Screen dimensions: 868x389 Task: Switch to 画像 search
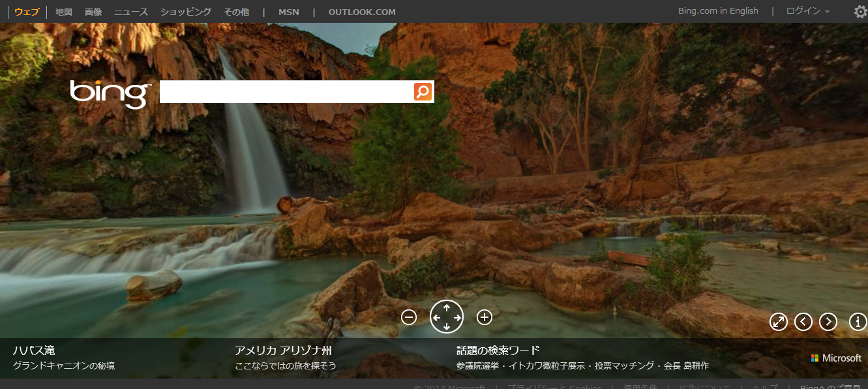(x=93, y=12)
